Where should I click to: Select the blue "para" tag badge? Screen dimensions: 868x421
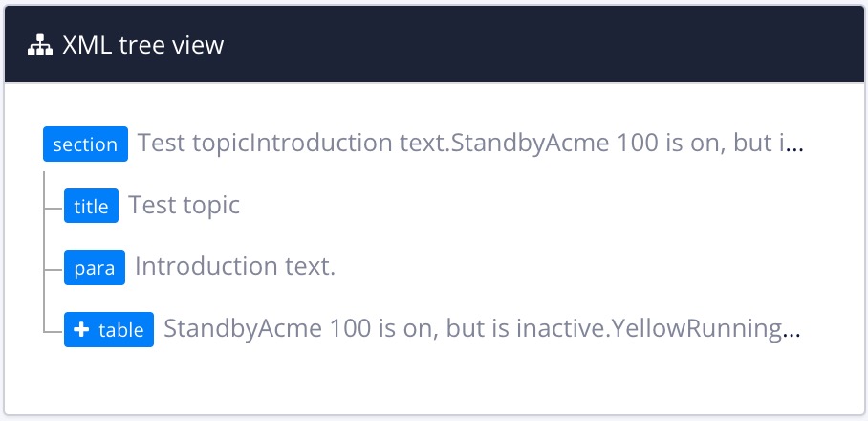pos(95,268)
